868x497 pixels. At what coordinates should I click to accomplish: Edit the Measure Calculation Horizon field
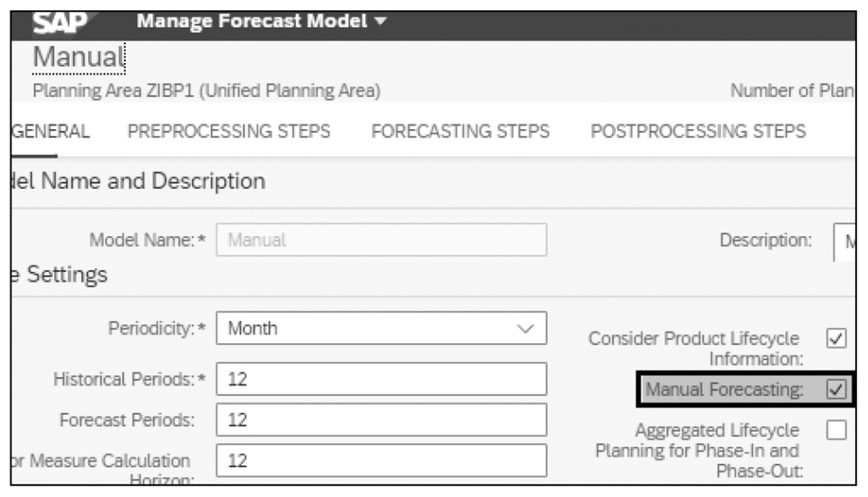(x=380, y=460)
